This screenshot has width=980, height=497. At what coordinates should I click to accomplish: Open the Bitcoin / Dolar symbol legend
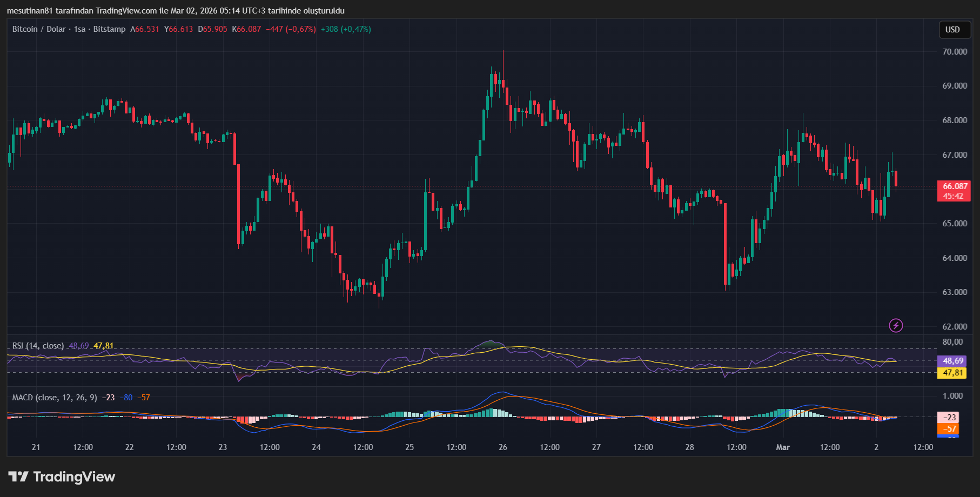(x=69, y=29)
